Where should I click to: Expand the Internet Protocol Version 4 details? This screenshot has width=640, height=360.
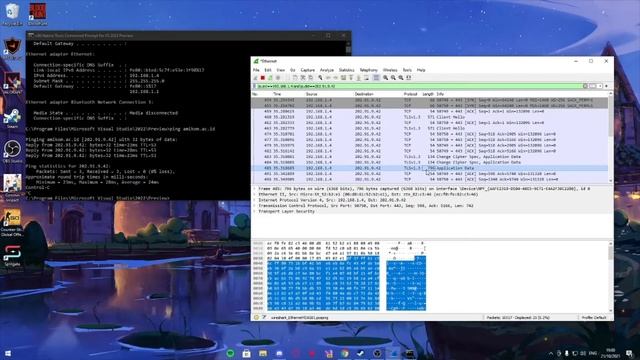pyautogui.click(x=255, y=200)
